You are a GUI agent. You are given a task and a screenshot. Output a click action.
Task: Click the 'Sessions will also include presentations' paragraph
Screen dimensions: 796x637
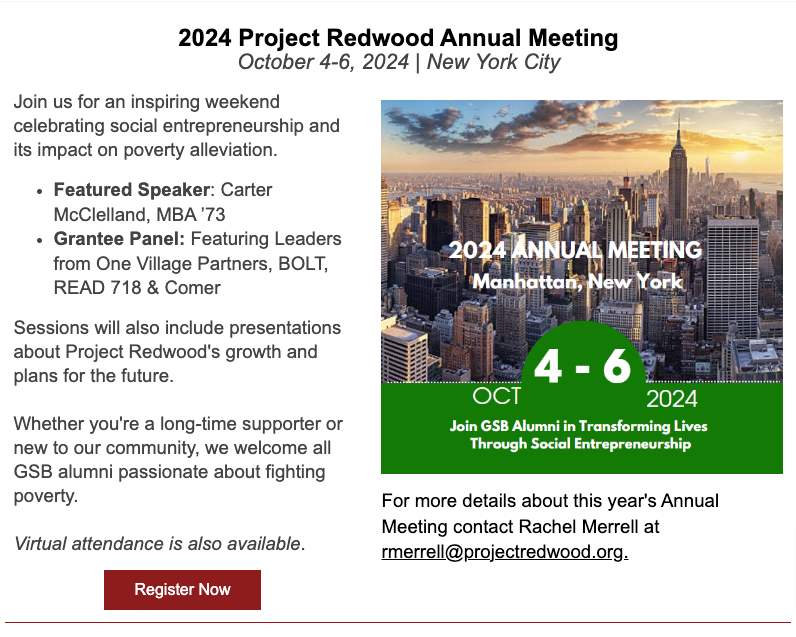click(177, 352)
